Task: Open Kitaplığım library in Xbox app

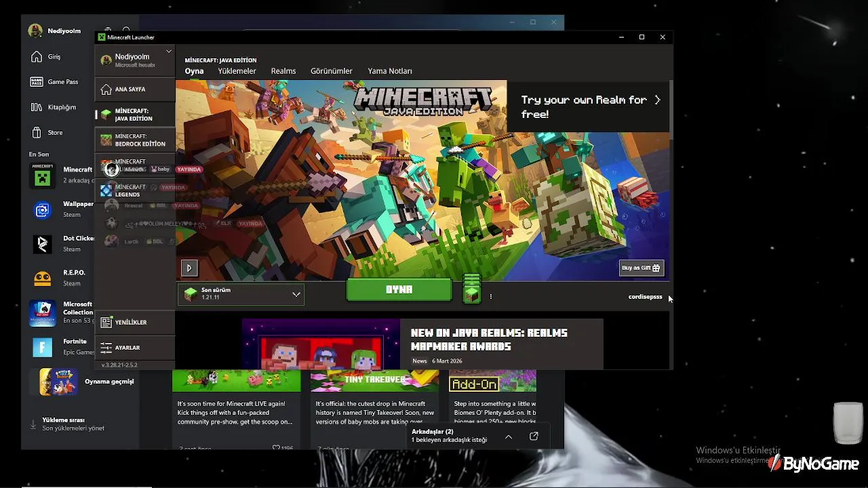Action: click(53, 107)
